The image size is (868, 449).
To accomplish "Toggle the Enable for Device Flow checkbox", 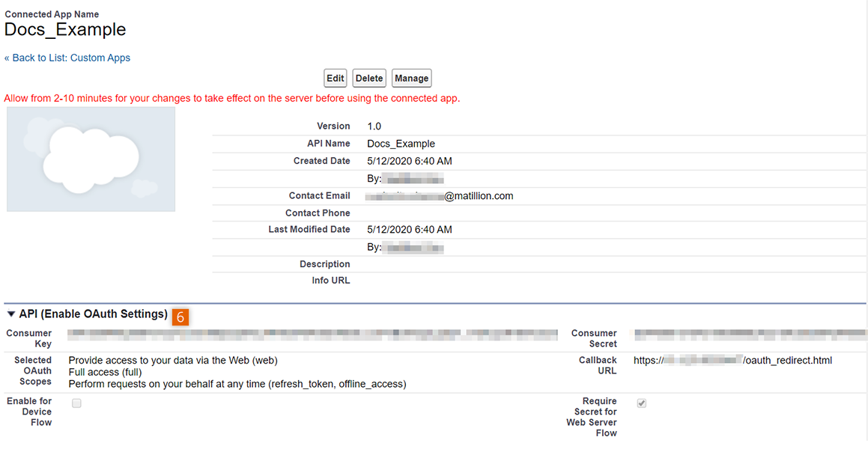I will point(76,403).
